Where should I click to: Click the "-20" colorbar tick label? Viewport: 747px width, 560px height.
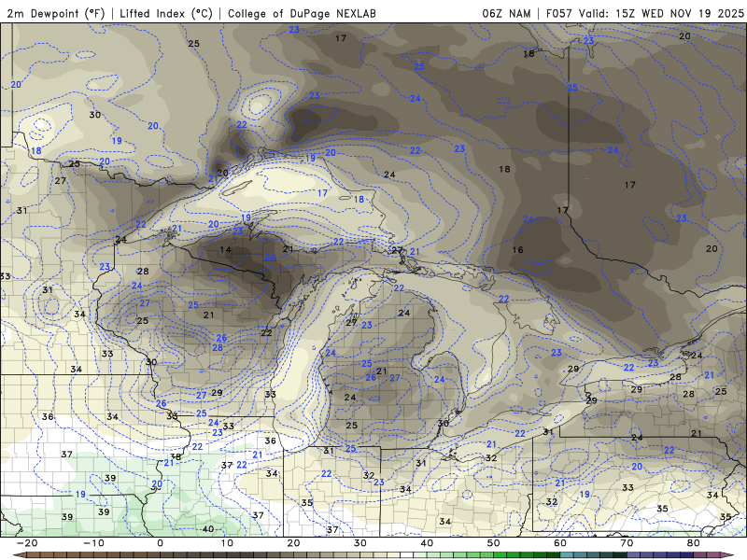click(27, 543)
